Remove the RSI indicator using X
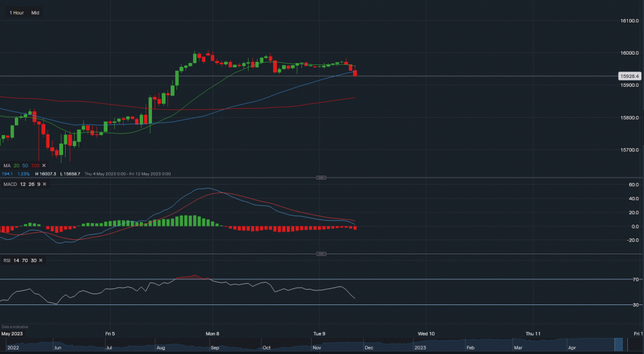Screen dimensions: 644x354 pyautogui.click(x=41, y=260)
